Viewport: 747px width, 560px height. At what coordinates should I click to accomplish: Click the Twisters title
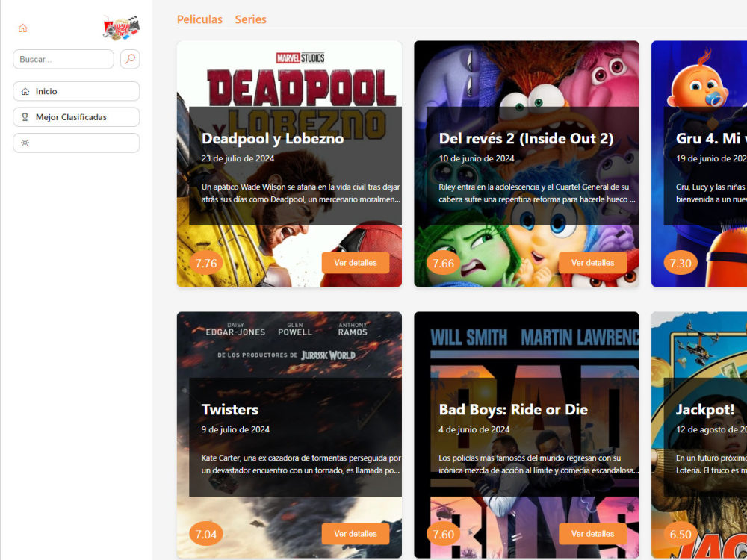click(229, 409)
